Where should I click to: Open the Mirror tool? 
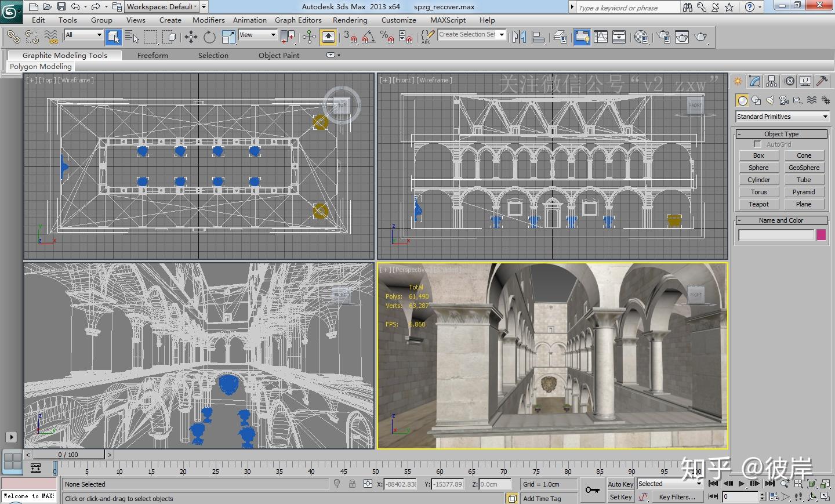click(x=519, y=38)
